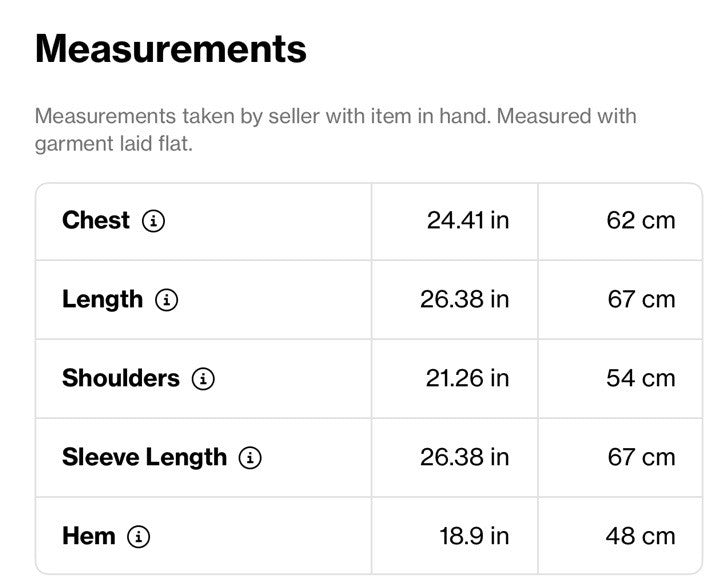Click the 24.41 in chest value
The width and height of the screenshot is (722, 588).
[468, 220]
